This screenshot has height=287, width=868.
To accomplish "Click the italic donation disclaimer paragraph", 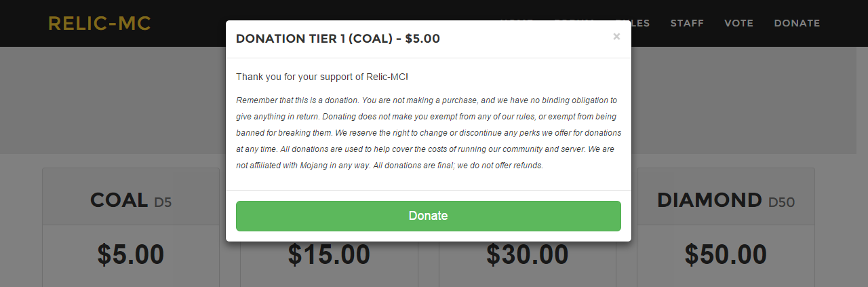I will pos(428,132).
